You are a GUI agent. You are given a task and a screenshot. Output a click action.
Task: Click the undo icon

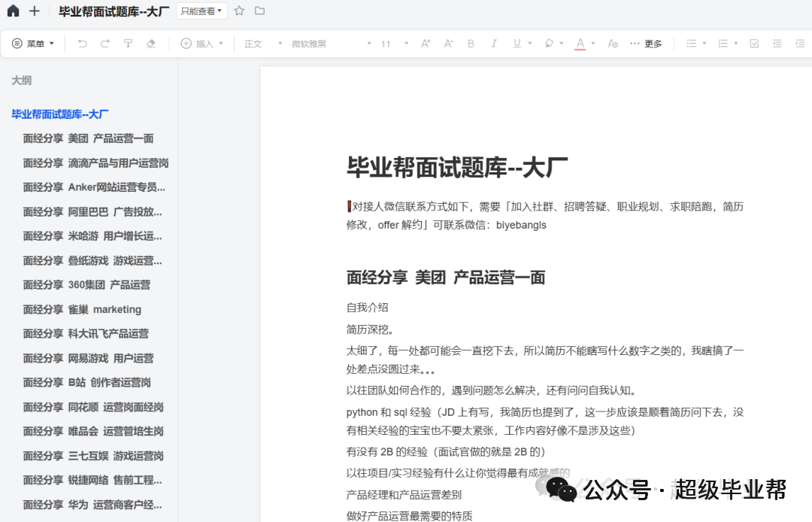tap(83, 43)
